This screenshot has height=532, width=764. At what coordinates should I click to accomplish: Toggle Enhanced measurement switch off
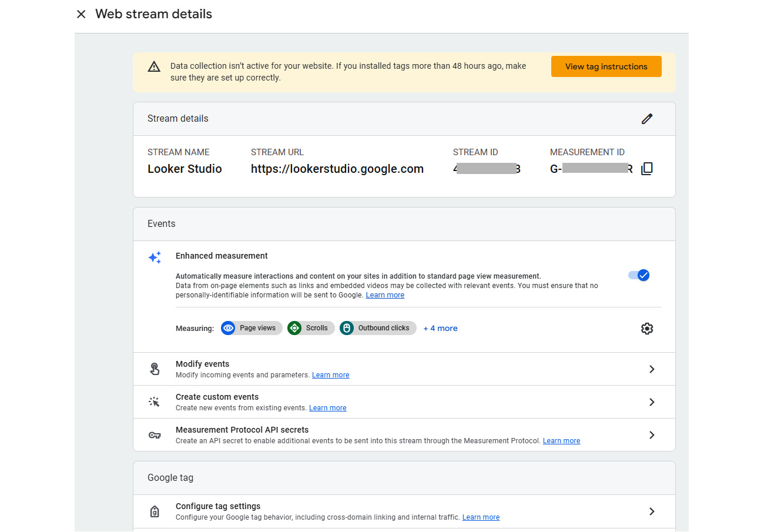coord(639,275)
